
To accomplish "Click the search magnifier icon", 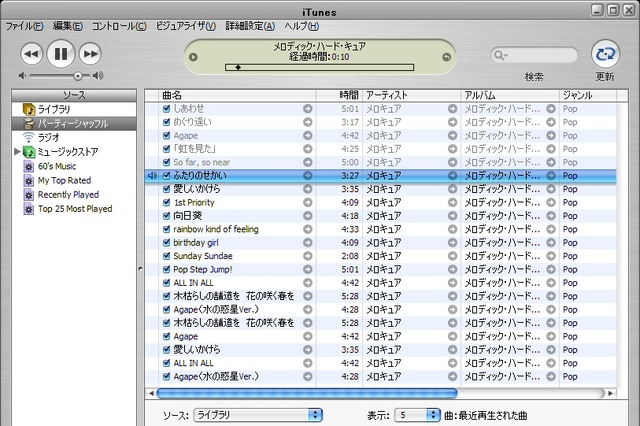I will pyautogui.click(x=498, y=55).
